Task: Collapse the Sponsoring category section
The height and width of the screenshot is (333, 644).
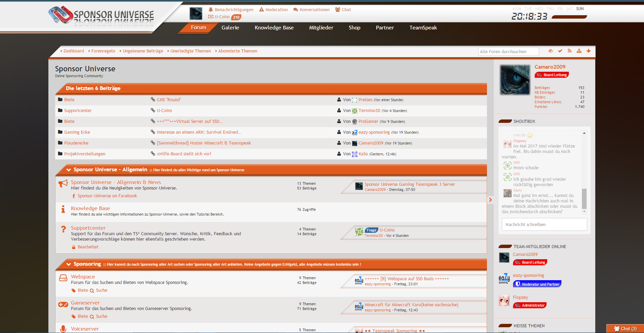Action: 69,264
